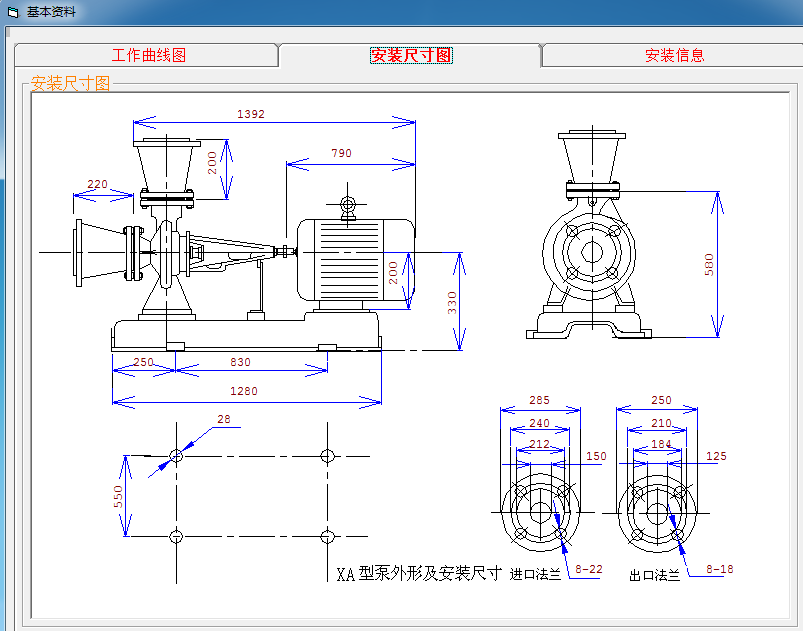Click the 250 base offset dimension
Viewport: 803px width, 631px height.
coord(143,362)
